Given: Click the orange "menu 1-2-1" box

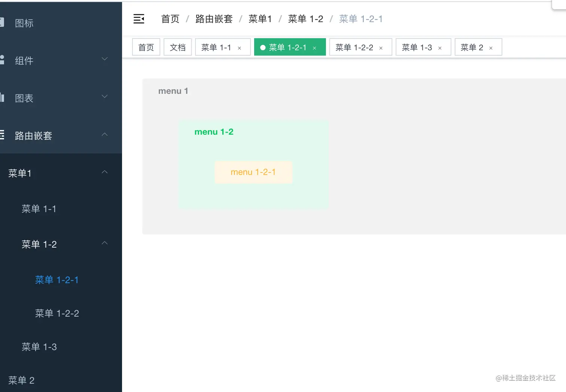Looking at the screenshot, I should tap(253, 172).
